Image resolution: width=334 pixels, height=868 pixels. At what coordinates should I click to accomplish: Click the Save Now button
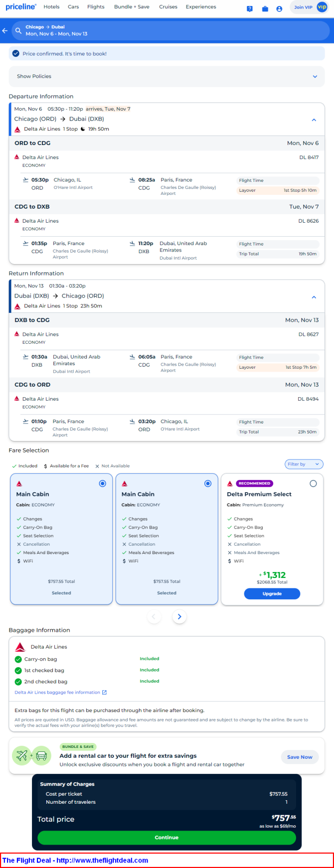(300, 757)
